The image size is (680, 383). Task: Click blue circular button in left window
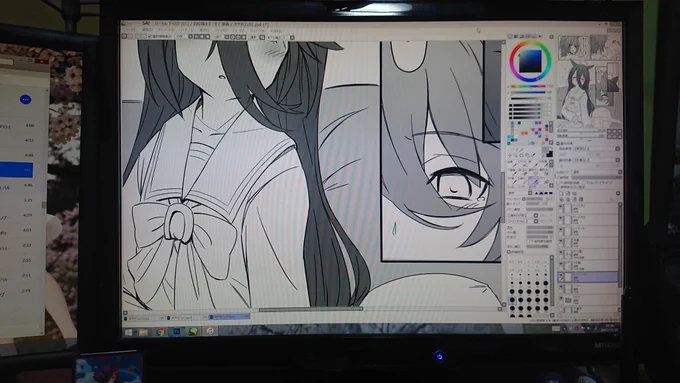(25, 99)
